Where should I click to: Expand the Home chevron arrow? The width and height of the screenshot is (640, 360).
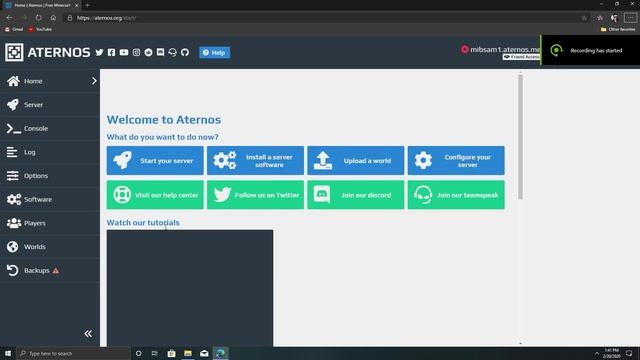coord(94,81)
